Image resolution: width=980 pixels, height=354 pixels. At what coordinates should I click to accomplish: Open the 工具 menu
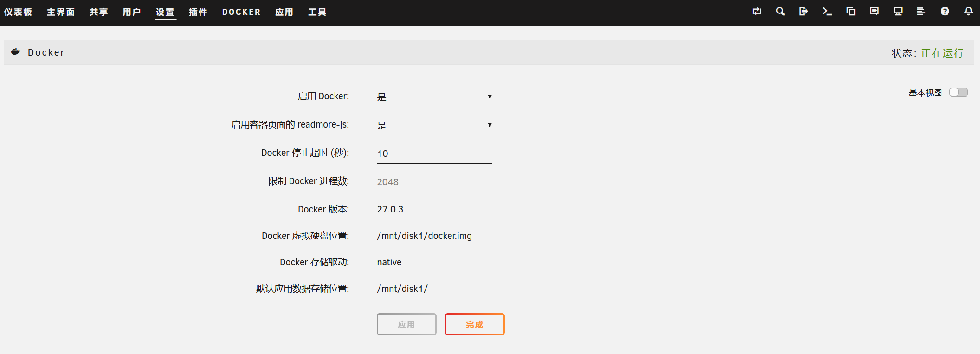318,13
